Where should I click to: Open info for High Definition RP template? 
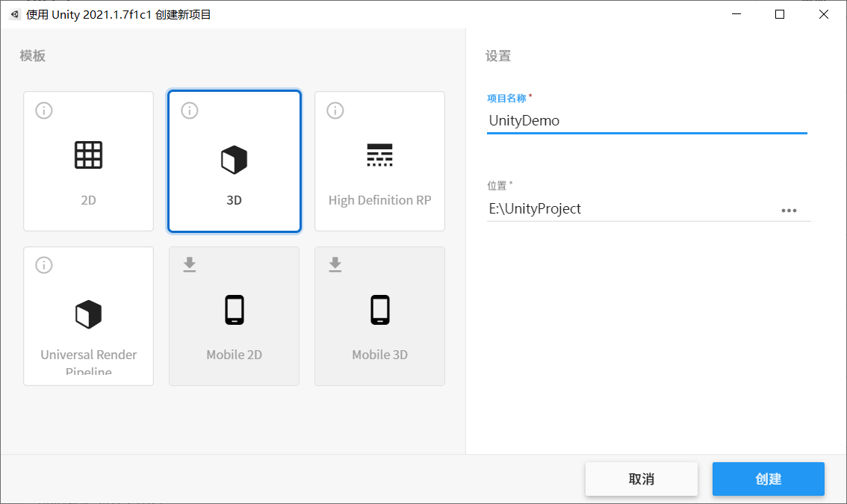[335, 111]
